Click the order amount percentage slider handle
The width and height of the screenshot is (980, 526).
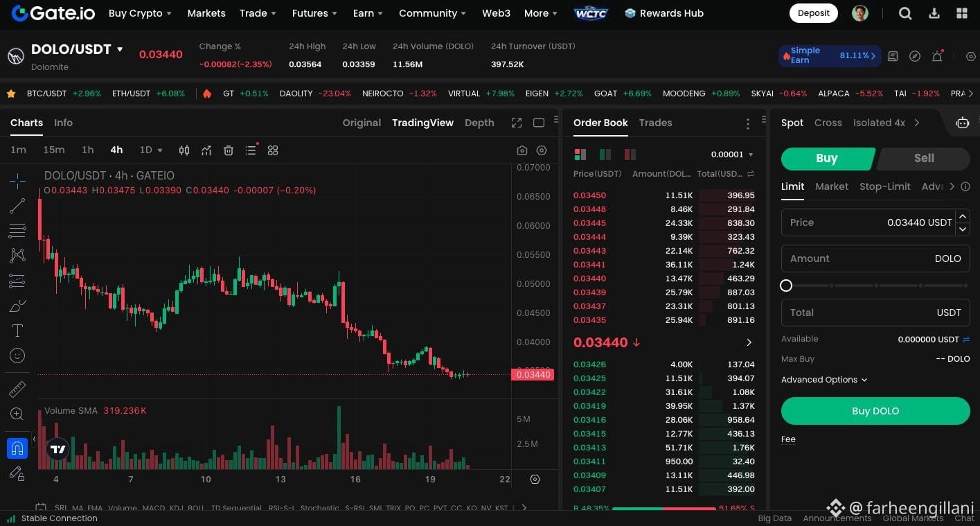click(x=786, y=286)
